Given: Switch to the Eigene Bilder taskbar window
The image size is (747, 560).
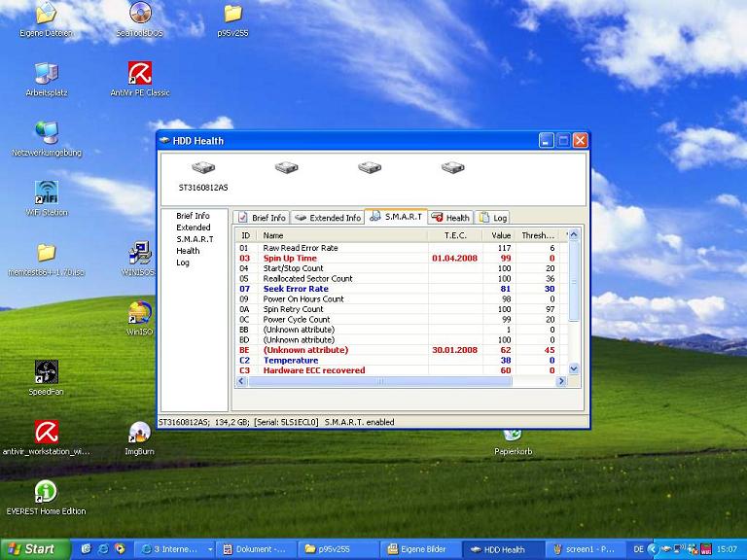Looking at the screenshot, I should click(x=421, y=549).
